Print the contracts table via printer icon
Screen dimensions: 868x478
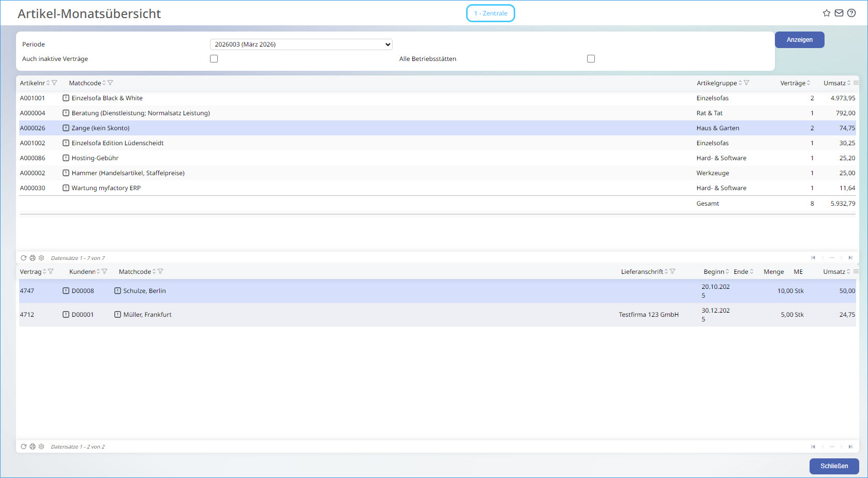[33, 446]
